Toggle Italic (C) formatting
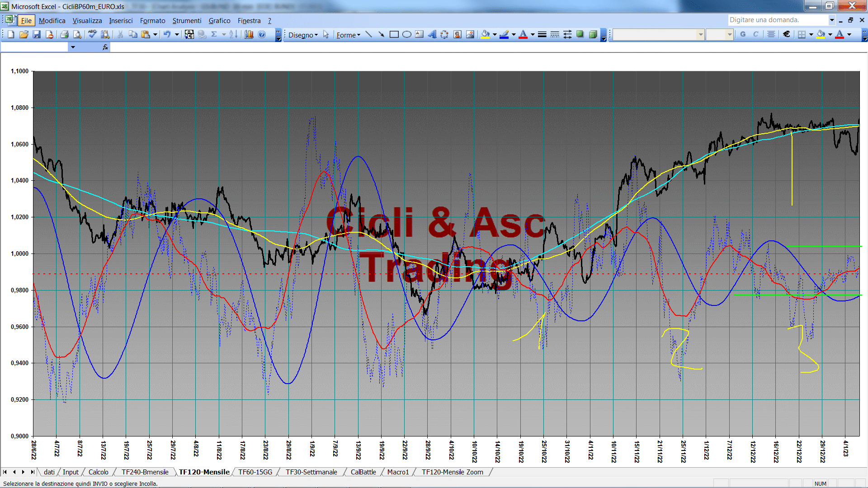 (x=755, y=34)
